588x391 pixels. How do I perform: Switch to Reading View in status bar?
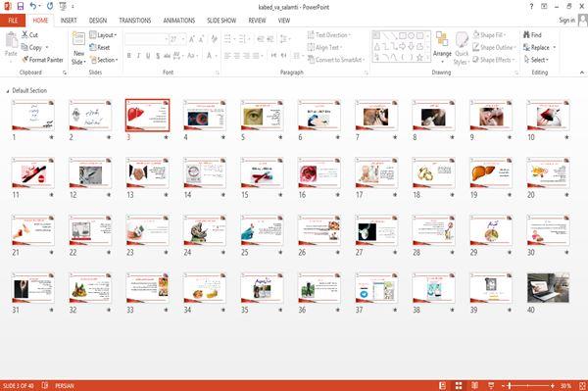(474, 385)
